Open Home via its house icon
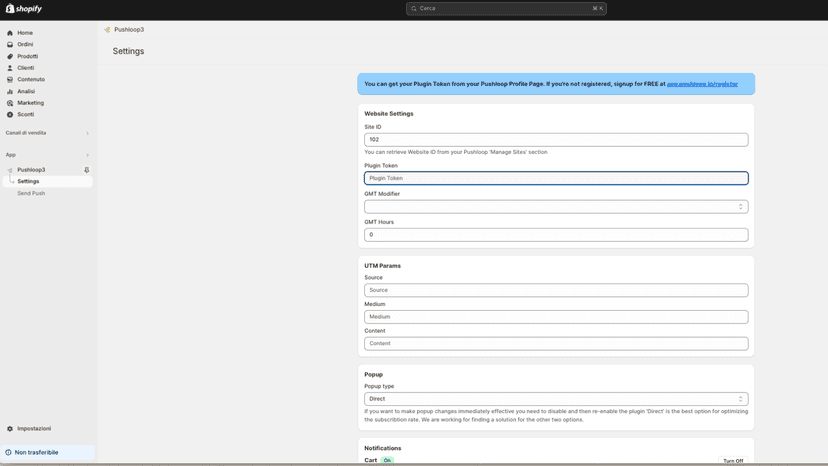The image size is (828, 466). (x=10, y=33)
